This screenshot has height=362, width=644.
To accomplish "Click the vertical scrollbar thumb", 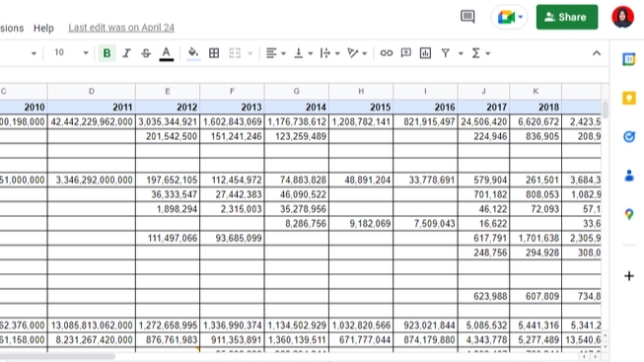I will tap(606, 109).
